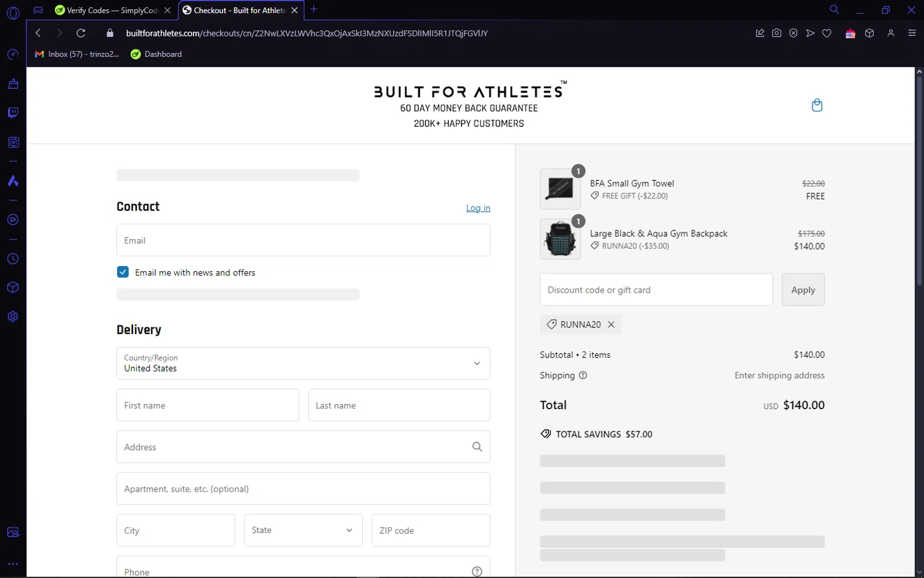Open search tabs magnifier icon
Viewport: 924px width, 578px height.
(x=834, y=10)
